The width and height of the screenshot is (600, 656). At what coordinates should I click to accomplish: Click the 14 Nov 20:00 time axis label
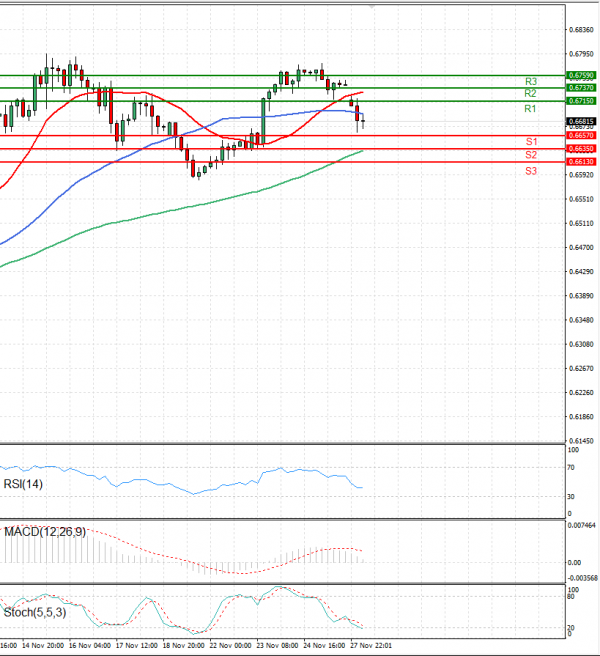43,646
